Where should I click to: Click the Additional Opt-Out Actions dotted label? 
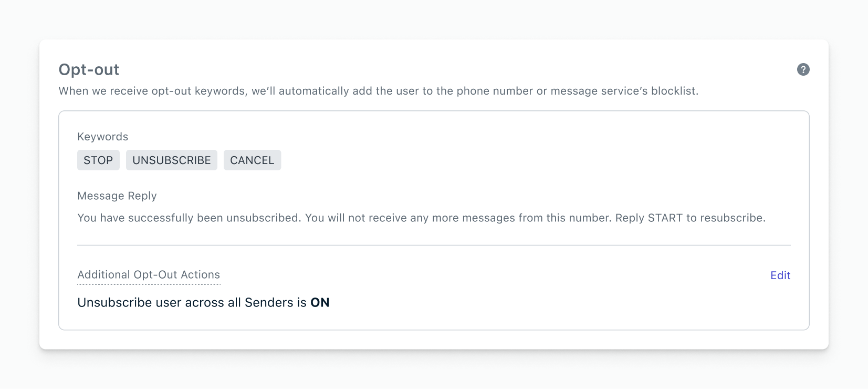149,275
